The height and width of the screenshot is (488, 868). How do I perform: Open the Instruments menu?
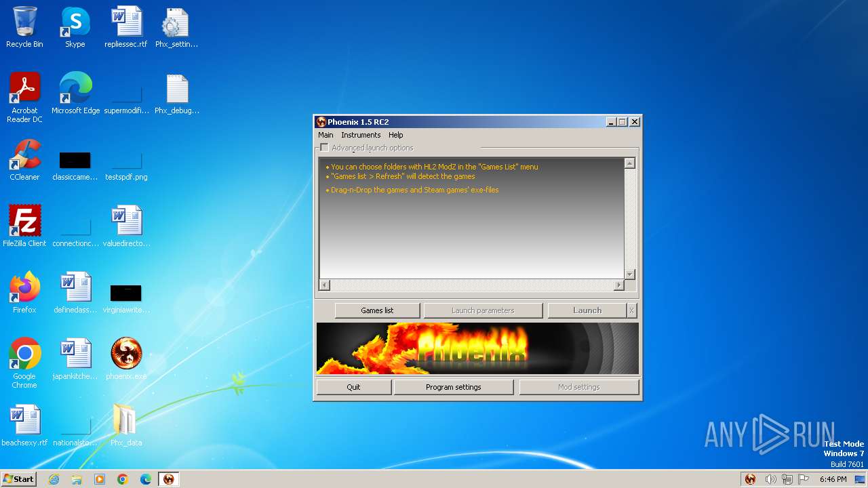(x=361, y=135)
